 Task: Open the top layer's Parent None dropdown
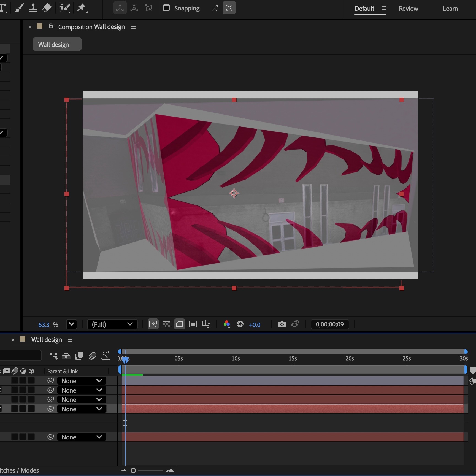tap(81, 381)
